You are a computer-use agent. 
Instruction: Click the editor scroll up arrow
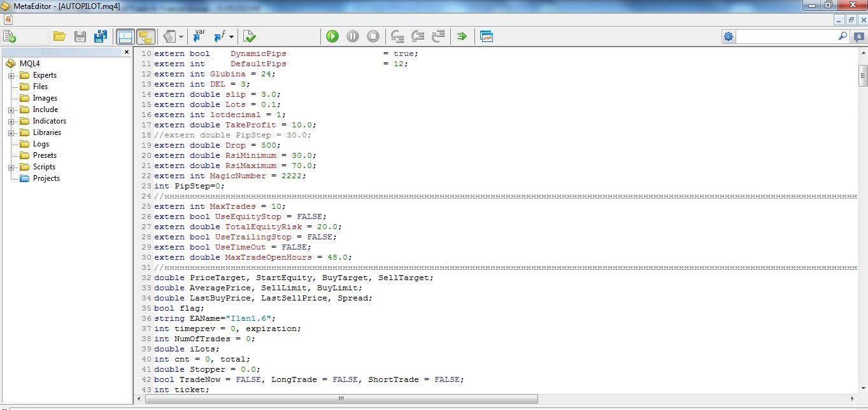point(863,54)
